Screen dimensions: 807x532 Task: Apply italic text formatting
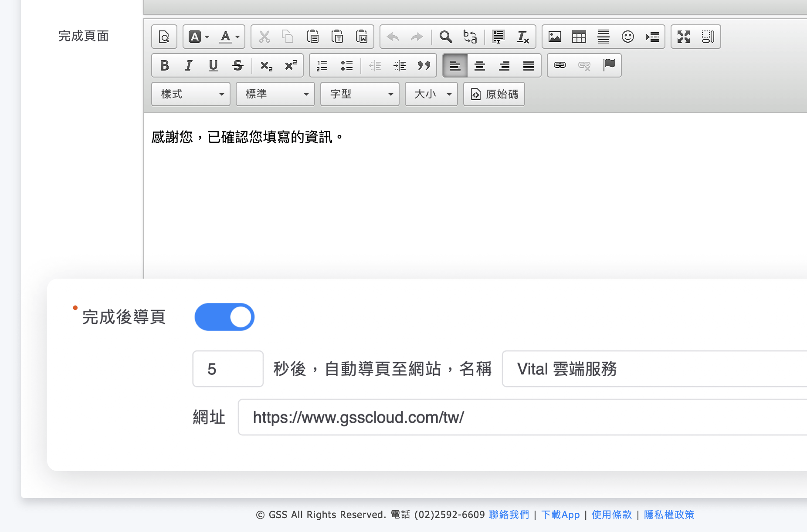189,66
